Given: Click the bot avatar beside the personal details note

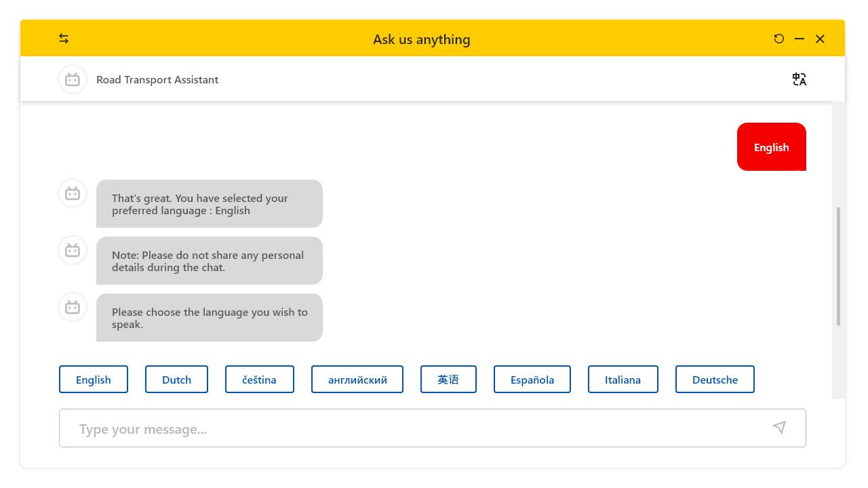Looking at the screenshot, I should point(73,251).
